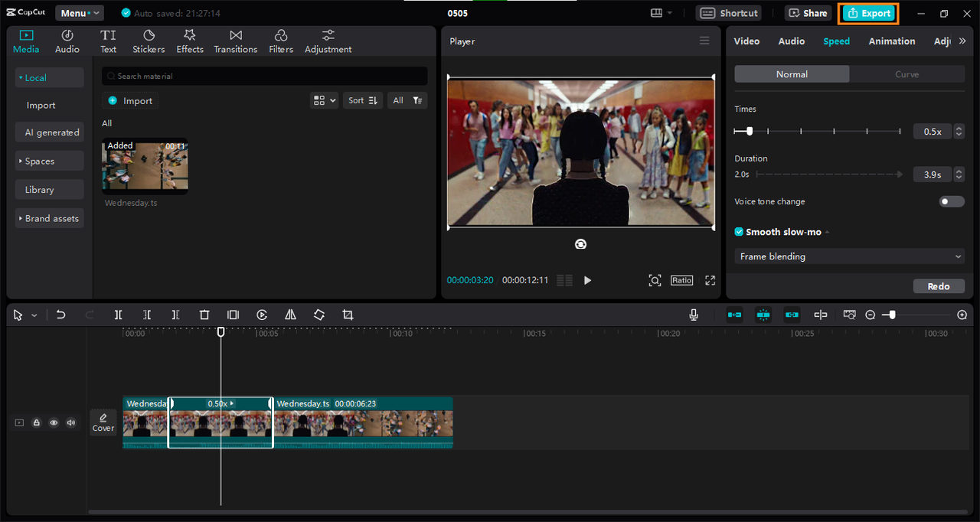Screen dimensions: 980x522
Task: Open the Player panel menu
Action: pos(704,41)
